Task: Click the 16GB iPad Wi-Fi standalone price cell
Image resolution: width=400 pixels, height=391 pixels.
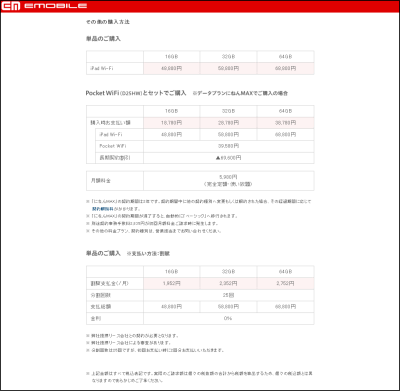Action: click(x=172, y=68)
